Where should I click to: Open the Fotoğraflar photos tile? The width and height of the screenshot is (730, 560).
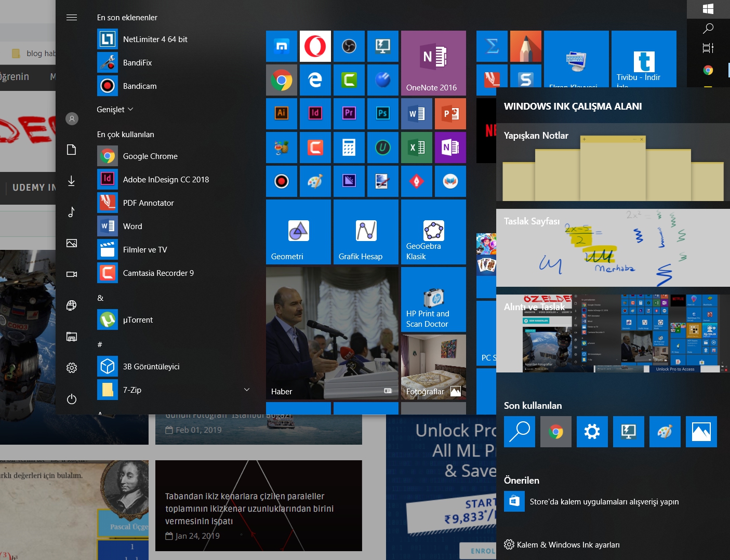tap(433, 367)
